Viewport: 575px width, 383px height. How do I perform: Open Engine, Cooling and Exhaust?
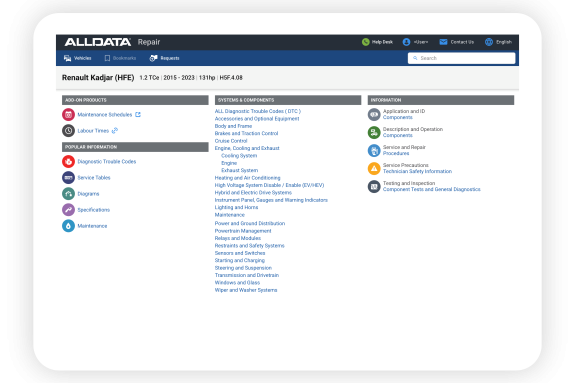[247, 148]
